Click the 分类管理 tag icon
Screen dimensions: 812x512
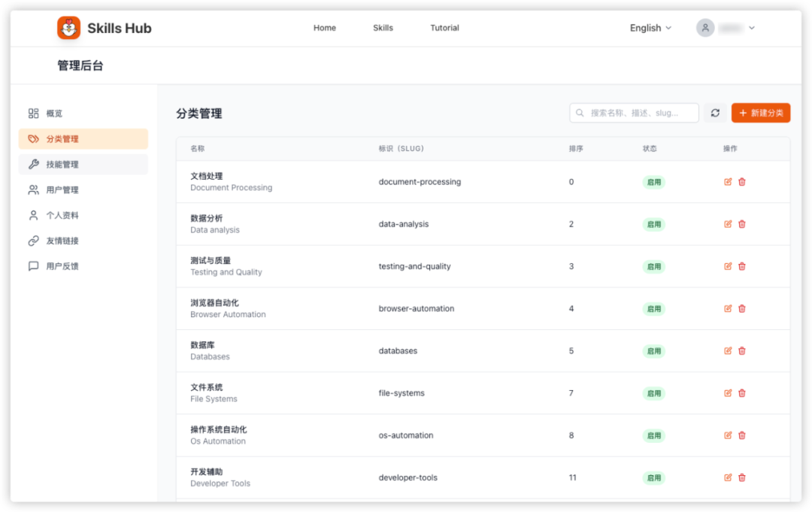[32, 138]
